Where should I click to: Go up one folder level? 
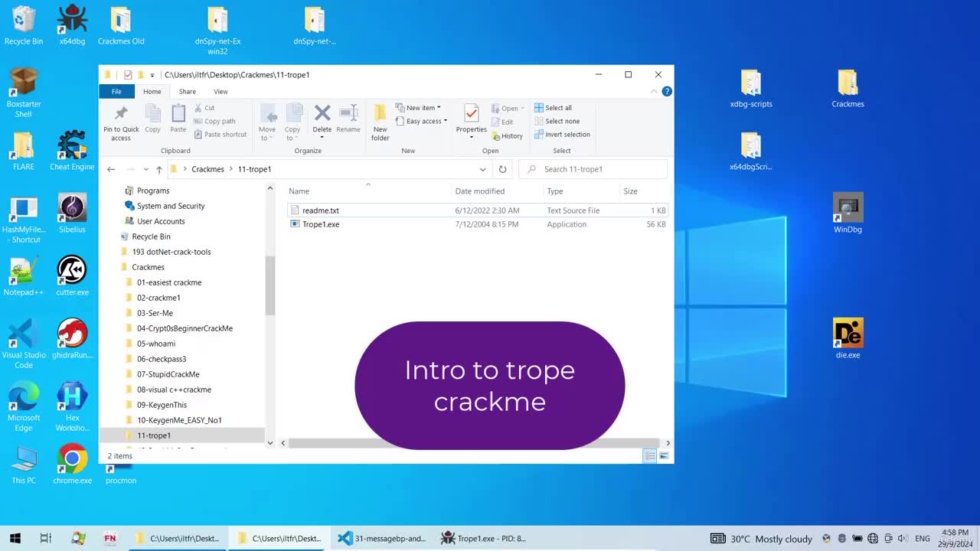(158, 169)
